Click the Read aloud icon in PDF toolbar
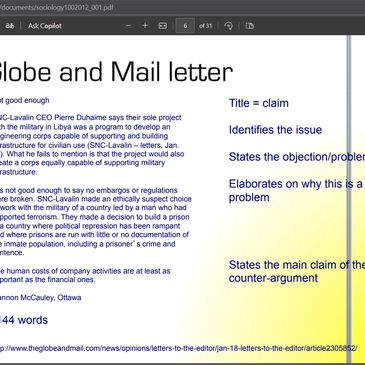This screenshot has height=365, width=365. (x=9, y=26)
